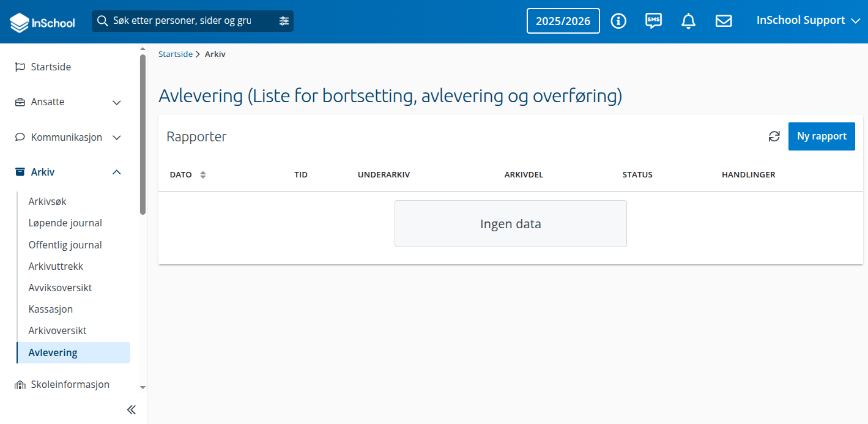Screen dimensions: 868x424
Task: Click the STATUS column header
Action: click(x=637, y=175)
